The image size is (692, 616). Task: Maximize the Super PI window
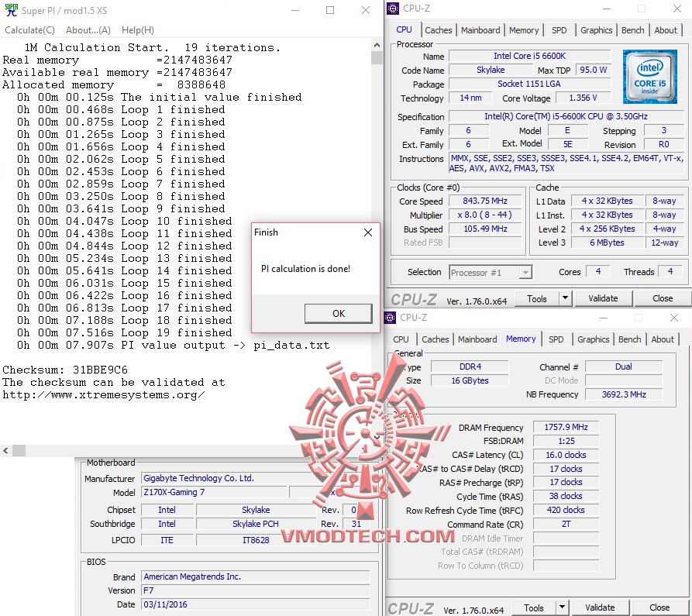(330, 10)
